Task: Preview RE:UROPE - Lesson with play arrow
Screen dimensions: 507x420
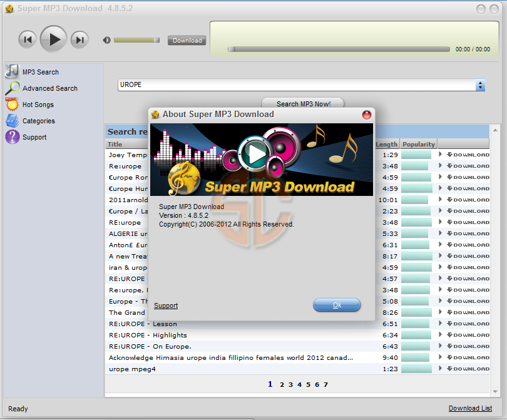Action: click(440, 324)
